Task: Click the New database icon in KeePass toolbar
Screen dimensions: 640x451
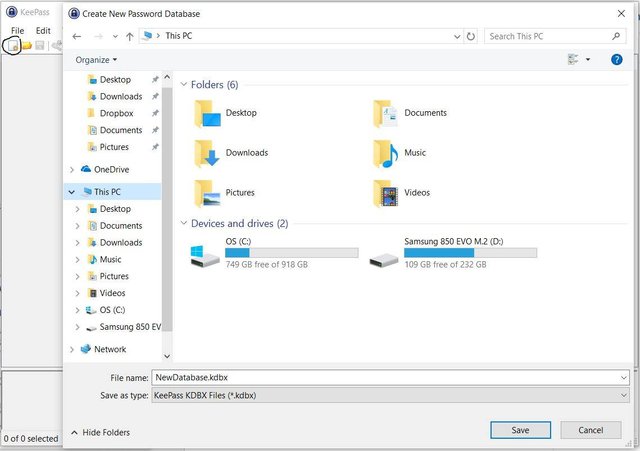Action: (12, 45)
